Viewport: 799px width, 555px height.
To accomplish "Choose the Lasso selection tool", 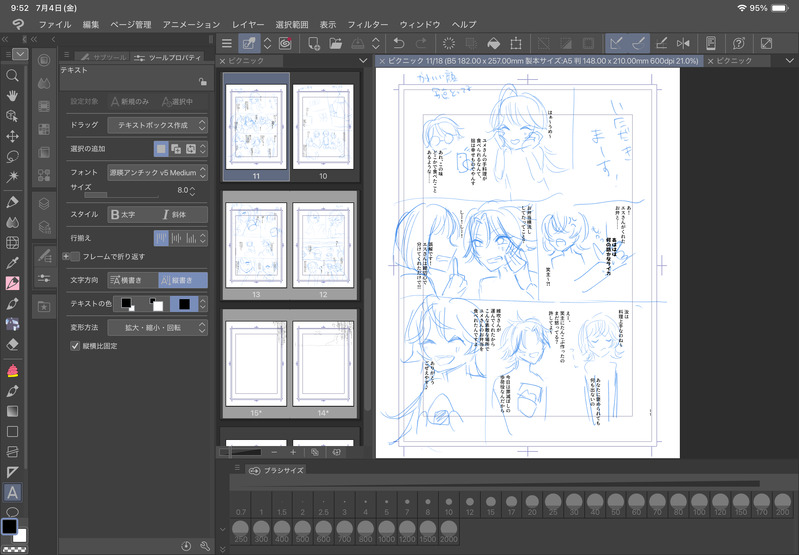I will pyautogui.click(x=12, y=156).
